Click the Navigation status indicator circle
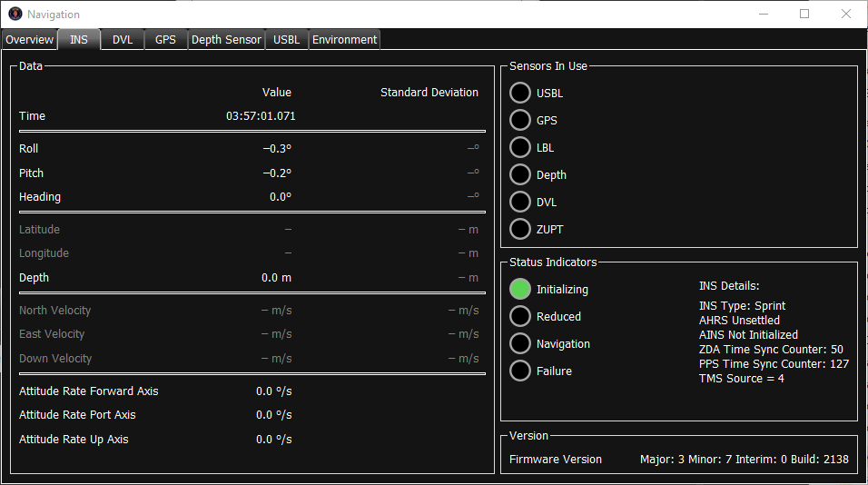 [x=520, y=344]
